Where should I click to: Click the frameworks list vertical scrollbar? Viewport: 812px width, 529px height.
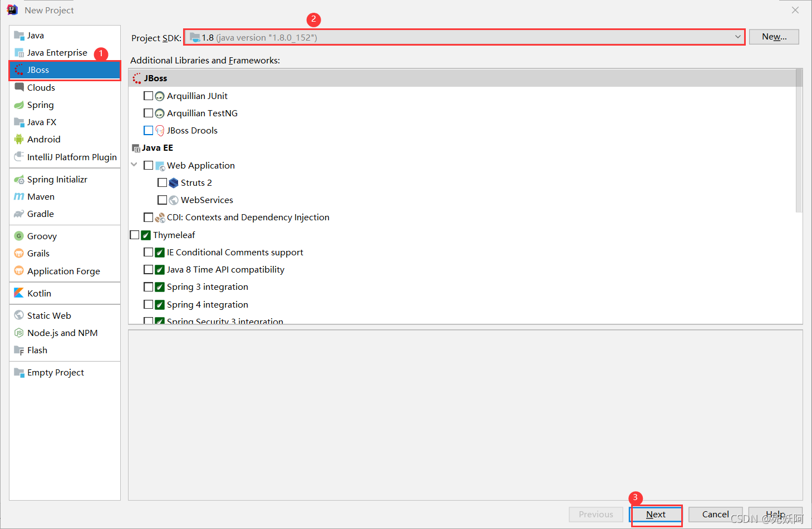pyautogui.click(x=799, y=140)
